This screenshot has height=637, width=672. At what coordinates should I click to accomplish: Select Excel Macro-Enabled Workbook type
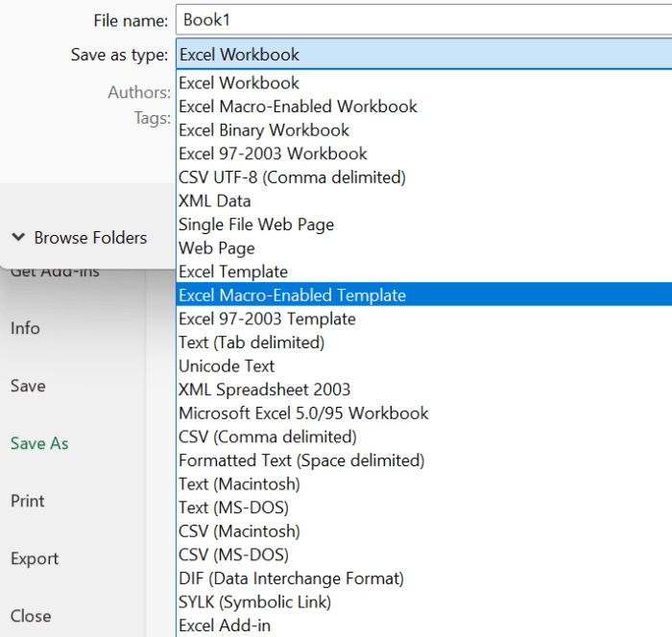(298, 106)
